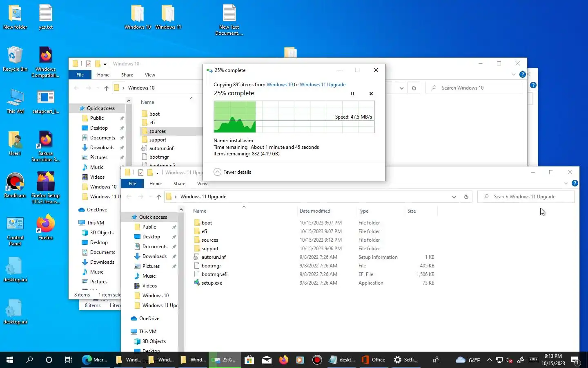The image size is (588, 368).
Task: Open the notification center icon
Action: click(x=575, y=360)
